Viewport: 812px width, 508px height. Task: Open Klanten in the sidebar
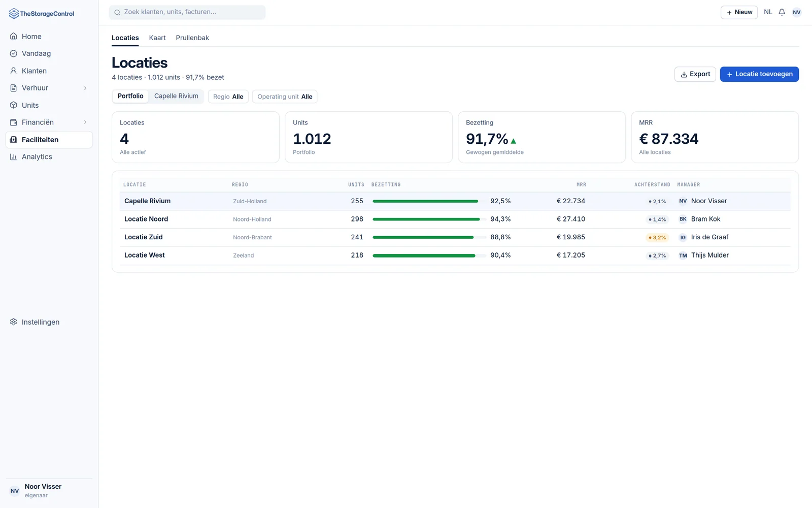[x=49, y=71]
